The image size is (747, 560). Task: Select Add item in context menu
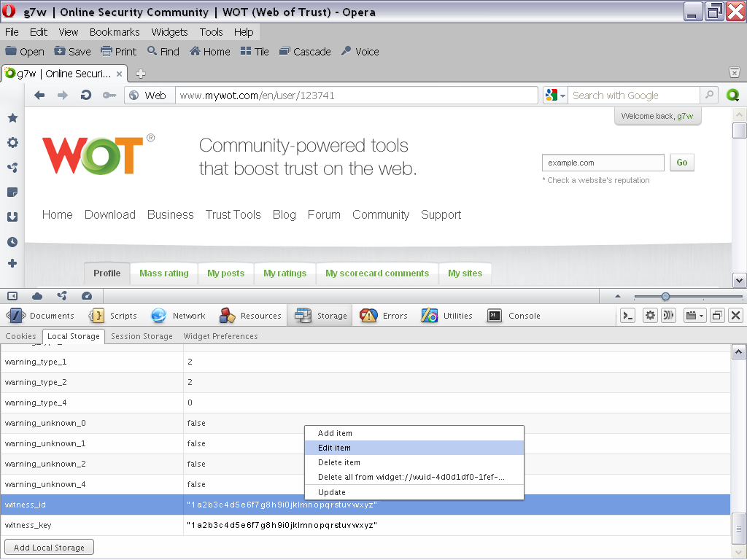[x=414, y=433]
